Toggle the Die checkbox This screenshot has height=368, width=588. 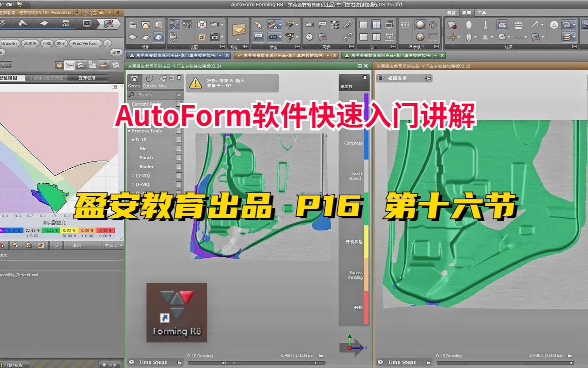coord(179,149)
